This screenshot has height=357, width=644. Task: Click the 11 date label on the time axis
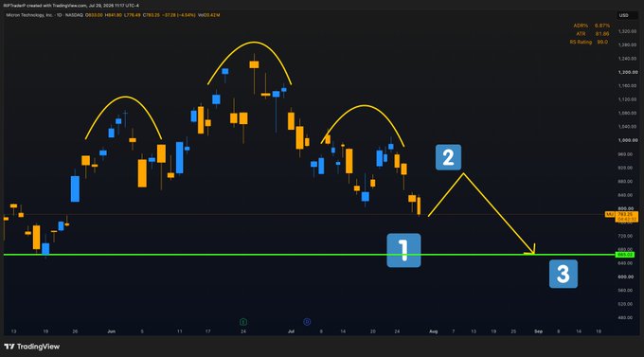[180, 331]
